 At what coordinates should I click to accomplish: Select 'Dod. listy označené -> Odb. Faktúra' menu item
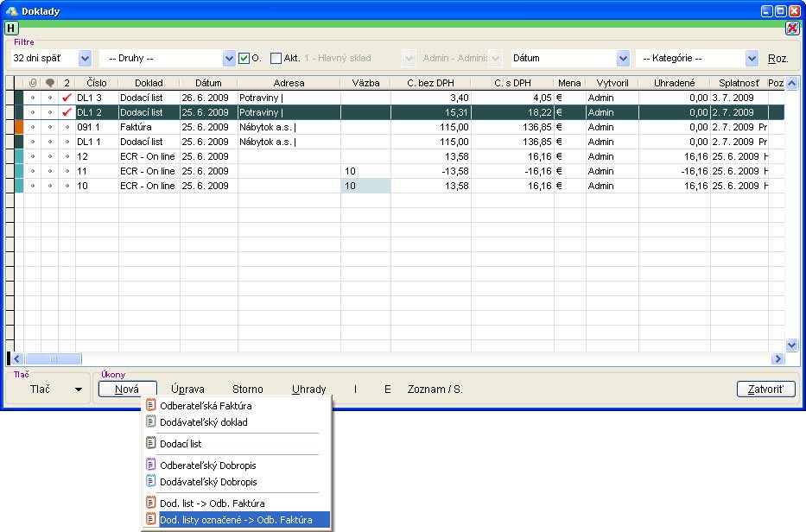[x=235, y=520]
